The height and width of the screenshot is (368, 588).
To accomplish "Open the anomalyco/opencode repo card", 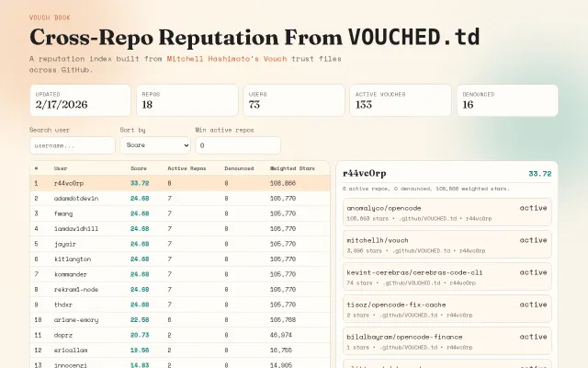I will (x=447, y=213).
